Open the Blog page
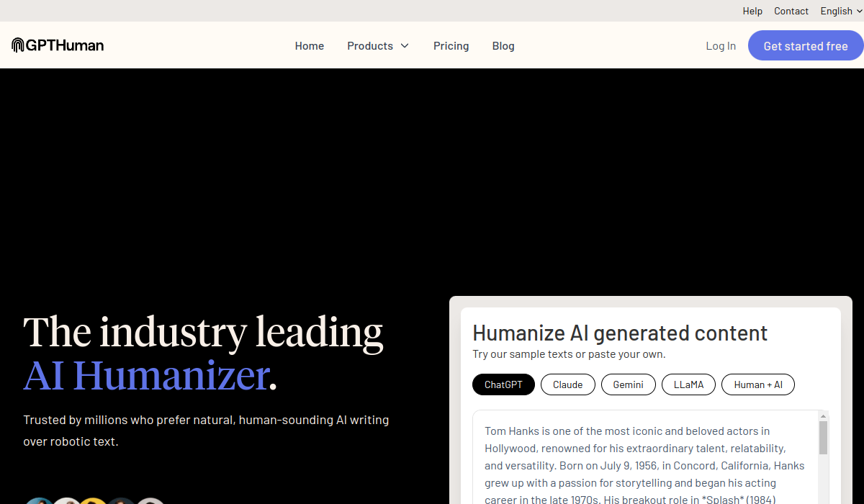The image size is (864, 504). (503, 46)
